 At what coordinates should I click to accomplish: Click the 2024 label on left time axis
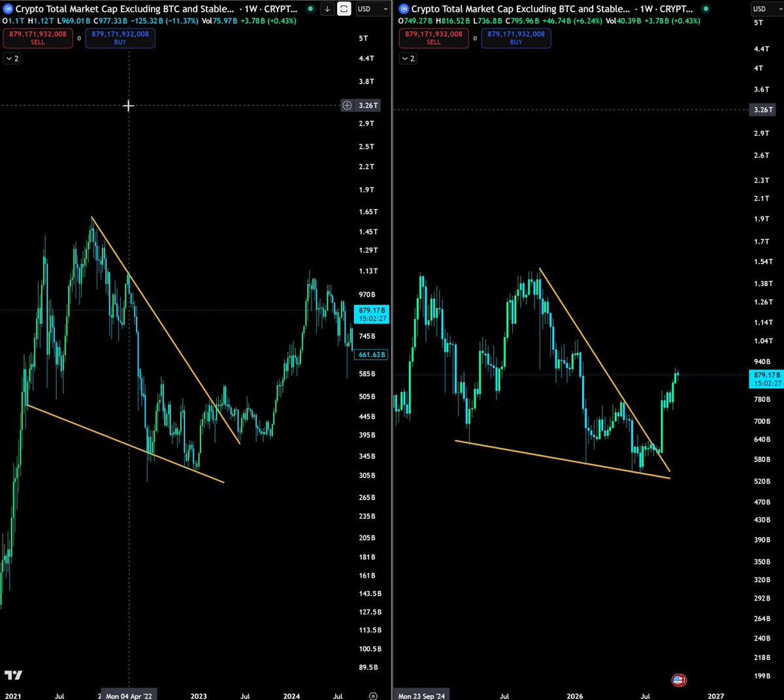pos(291,696)
